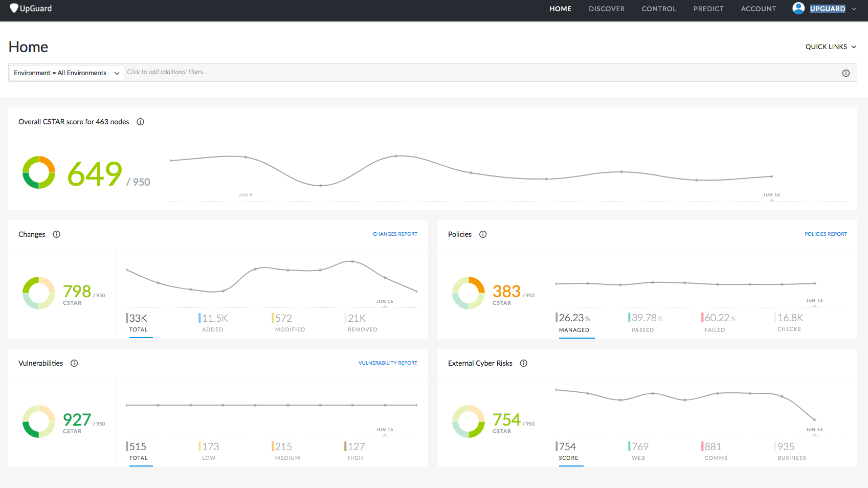The image size is (868, 488).
Task: Click the Vulnerabilities 927 CSTAR donut
Action: (x=39, y=422)
